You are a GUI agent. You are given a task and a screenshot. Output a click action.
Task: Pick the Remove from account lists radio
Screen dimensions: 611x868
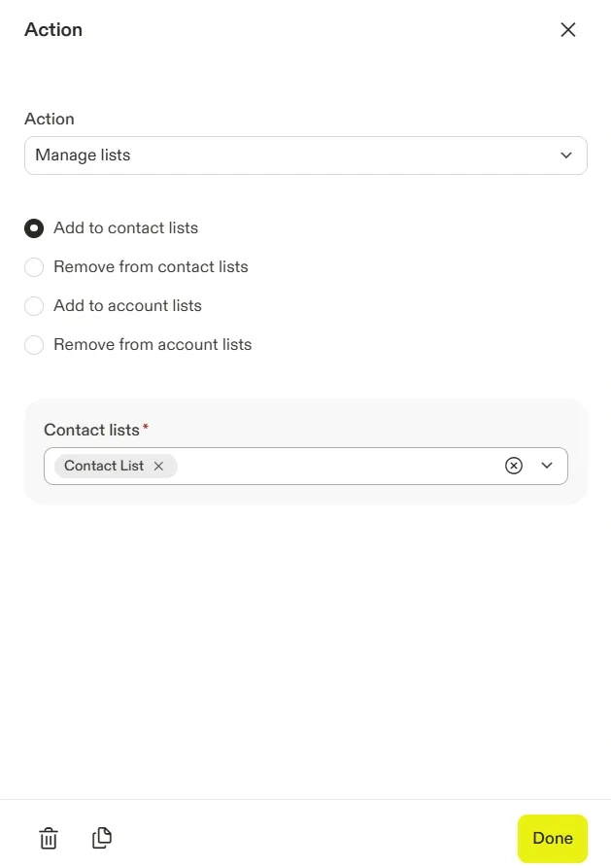click(34, 345)
